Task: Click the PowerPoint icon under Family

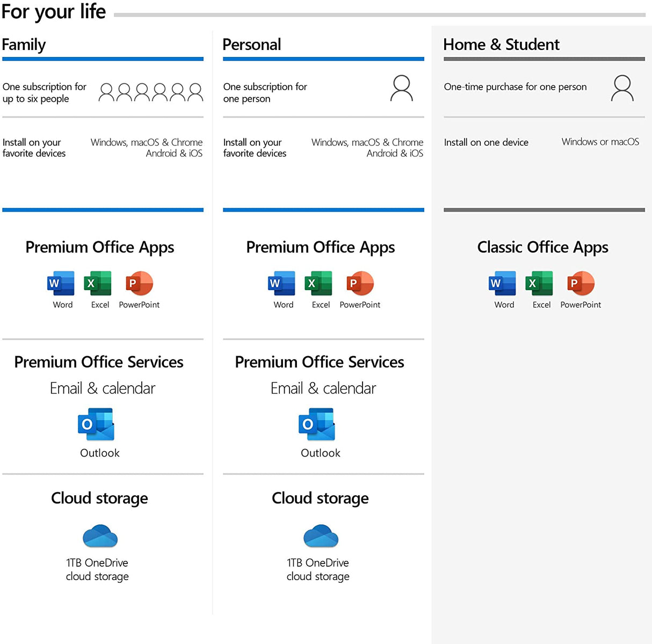Action: tap(139, 283)
